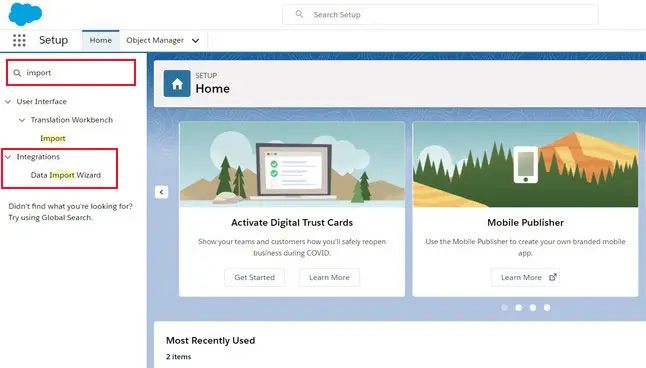Click the magnifier icon in Quick Find box
Image resolution: width=646 pixels, height=368 pixels.
tap(17, 73)
